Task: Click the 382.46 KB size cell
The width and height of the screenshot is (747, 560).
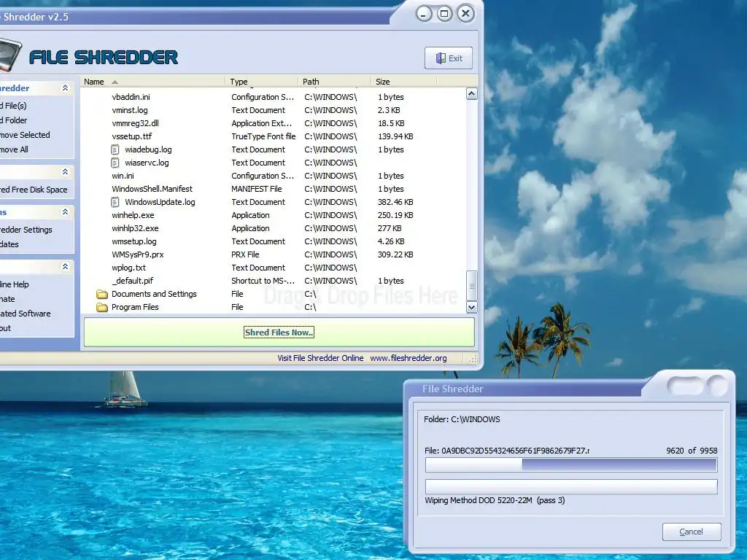Action: click(x=395, y=203)
